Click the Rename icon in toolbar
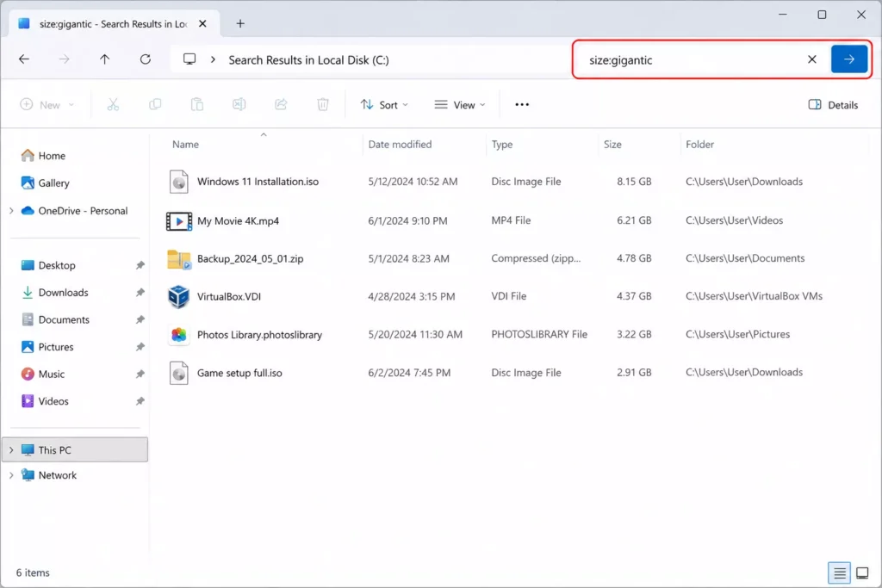 [x=239, y=104]
